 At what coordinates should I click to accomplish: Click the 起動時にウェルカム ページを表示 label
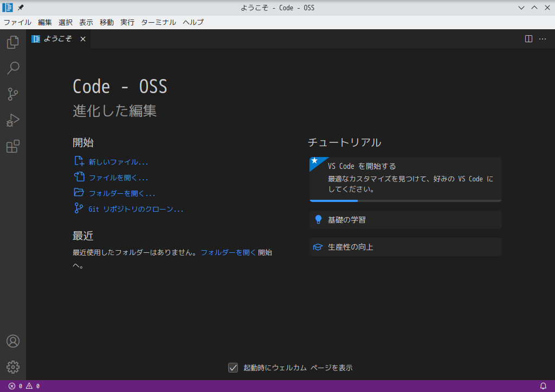[298, 368]
